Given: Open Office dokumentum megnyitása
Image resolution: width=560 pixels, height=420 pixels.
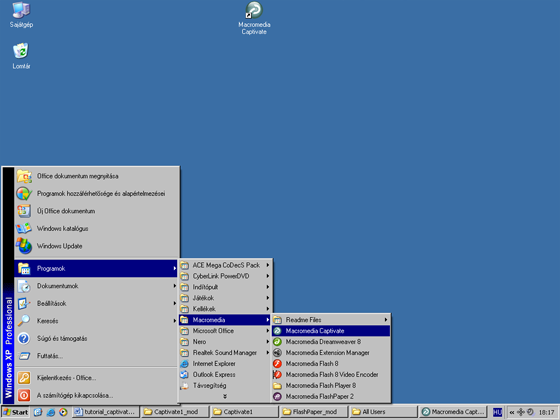Looking at the screenshot, I should [x=97, y=176].
